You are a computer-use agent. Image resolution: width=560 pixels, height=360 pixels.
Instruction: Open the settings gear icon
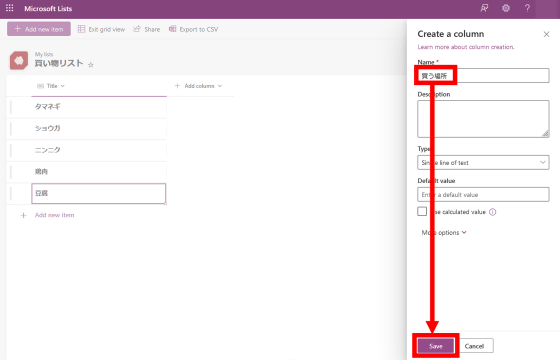506,8
